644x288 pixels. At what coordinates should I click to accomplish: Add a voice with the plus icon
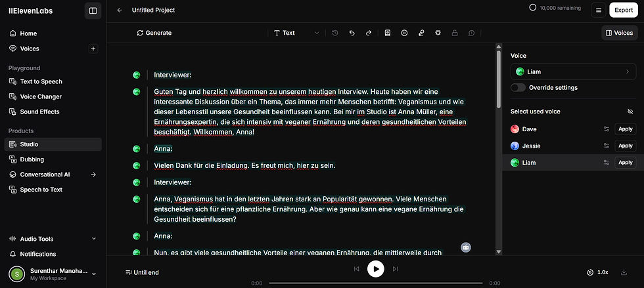[93, 49]
